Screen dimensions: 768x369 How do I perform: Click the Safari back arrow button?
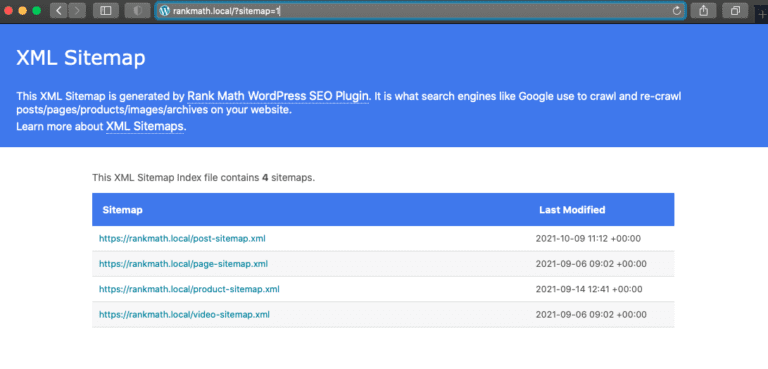click(x=59, y=11)
